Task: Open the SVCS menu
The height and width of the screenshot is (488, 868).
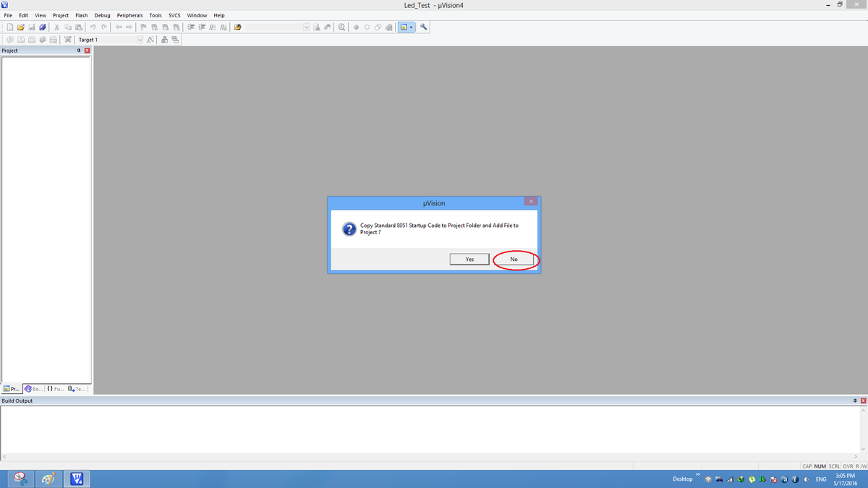Action: (x=174, y=15)
